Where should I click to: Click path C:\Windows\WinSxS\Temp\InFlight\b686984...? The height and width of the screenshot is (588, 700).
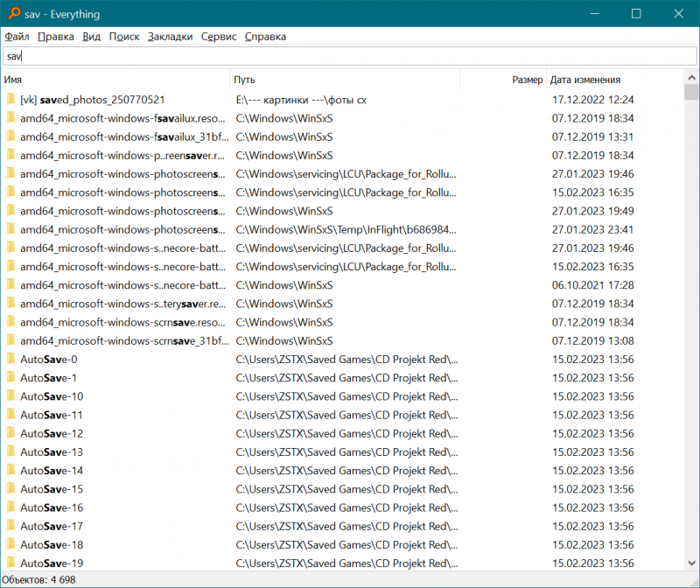346,230
